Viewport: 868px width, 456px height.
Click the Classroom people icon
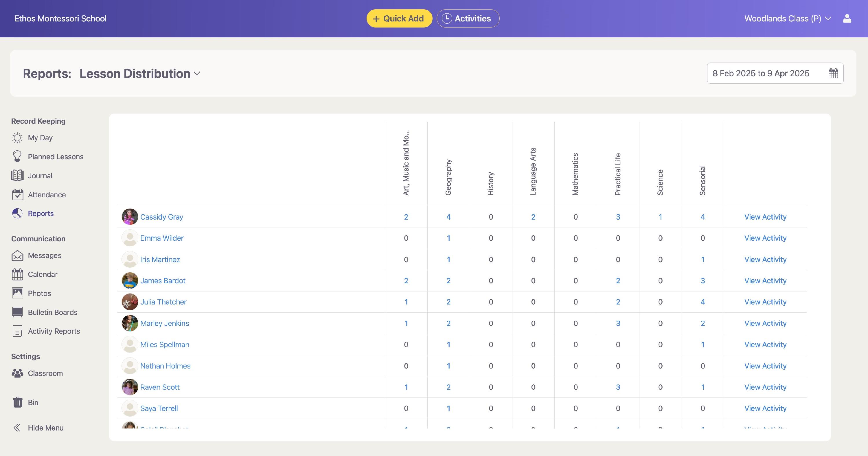[x=17, y=373]
